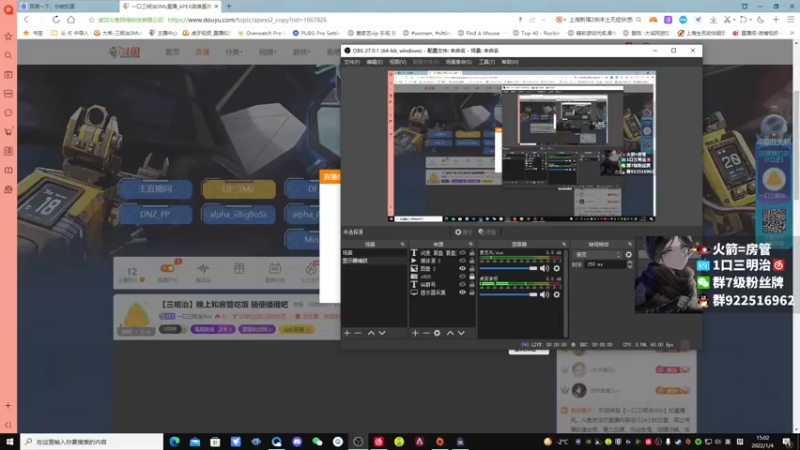Open shopping cart icon in browser sidebar

coord(8,132)
